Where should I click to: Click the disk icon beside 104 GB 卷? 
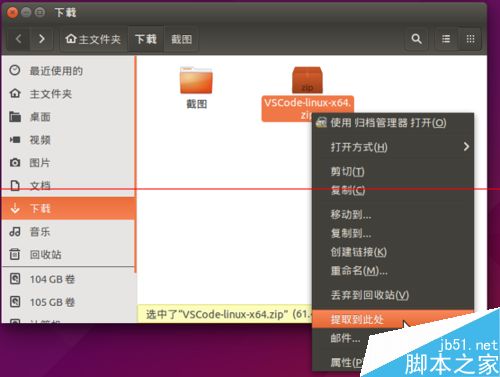[15, 279]
